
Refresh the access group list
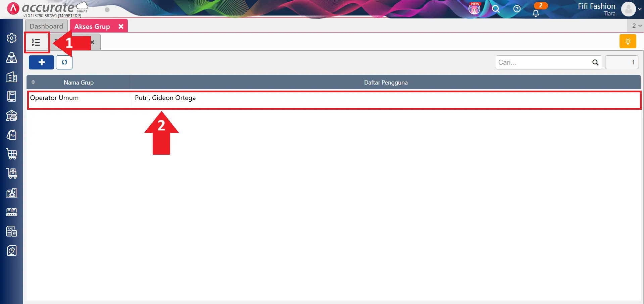64,62
